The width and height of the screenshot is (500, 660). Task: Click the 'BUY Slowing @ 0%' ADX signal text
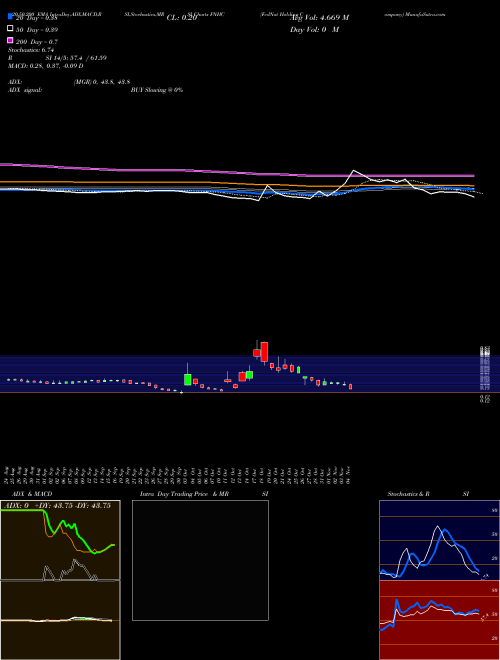[x=157, y=90]
